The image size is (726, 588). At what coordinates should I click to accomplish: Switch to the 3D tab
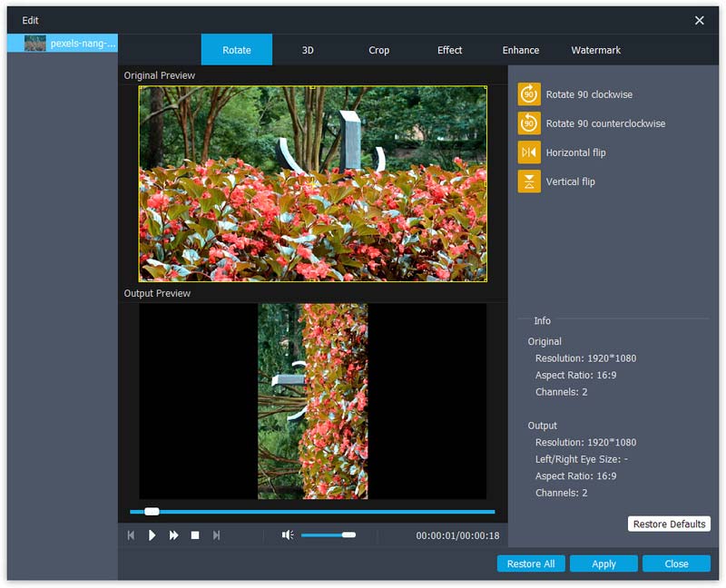308,51
